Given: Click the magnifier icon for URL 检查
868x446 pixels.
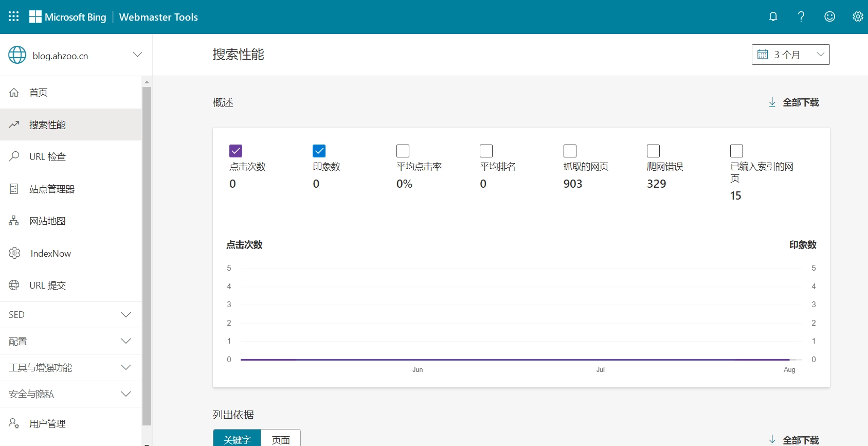Looking at the screenshot, I should point(14,156).
